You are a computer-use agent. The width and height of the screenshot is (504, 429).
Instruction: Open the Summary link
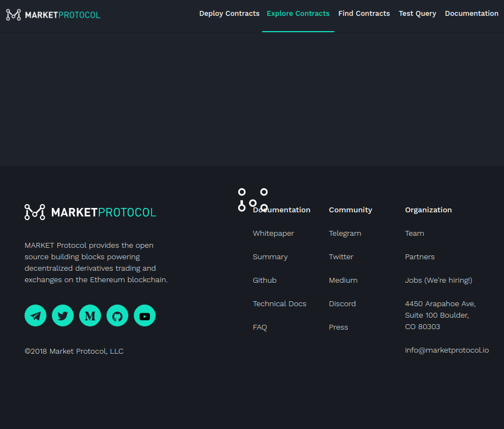click(x=270, y=257)
